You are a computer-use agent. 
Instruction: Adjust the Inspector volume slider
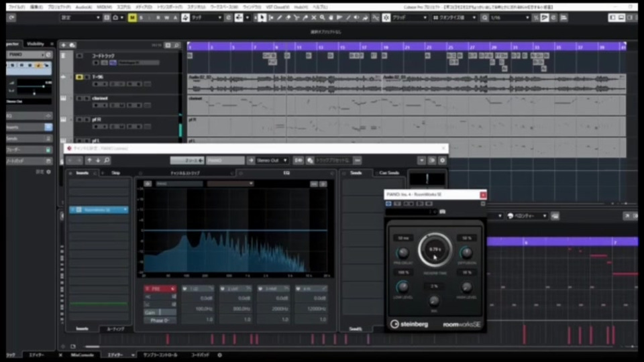tap(34, 86)
